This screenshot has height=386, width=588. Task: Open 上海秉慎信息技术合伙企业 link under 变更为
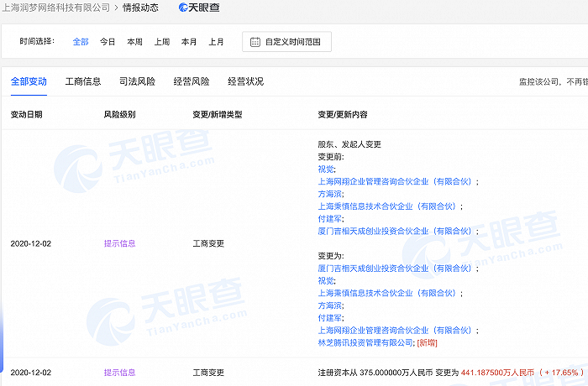click(x=387, y=293)
